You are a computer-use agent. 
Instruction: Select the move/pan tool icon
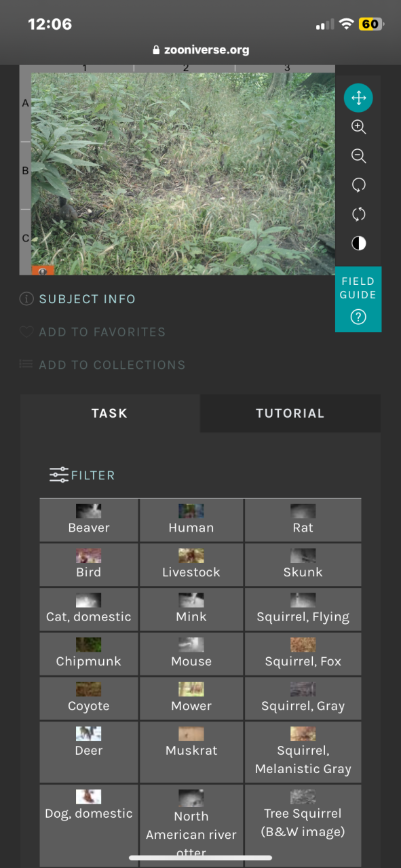358,98
